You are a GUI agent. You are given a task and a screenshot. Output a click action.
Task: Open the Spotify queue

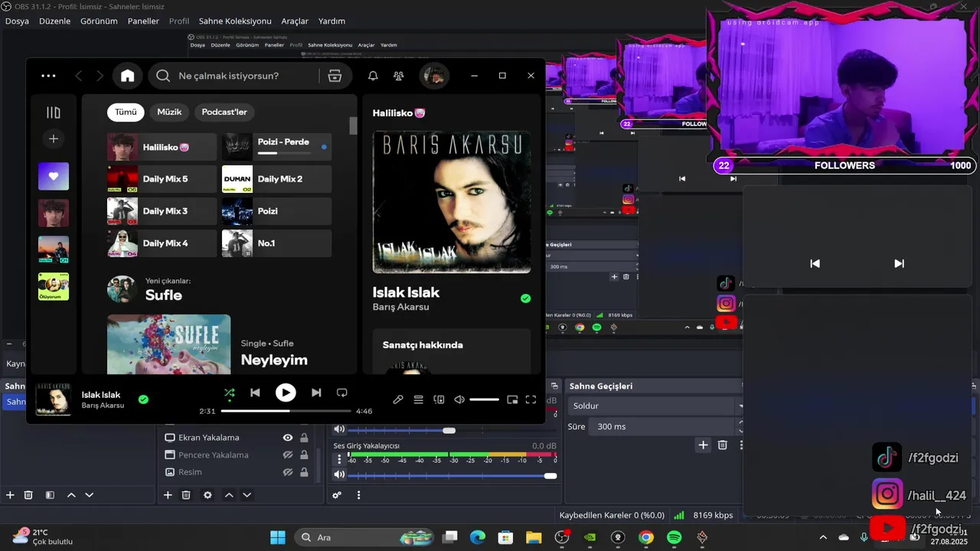pyautogui.click(x=419, y=399)
